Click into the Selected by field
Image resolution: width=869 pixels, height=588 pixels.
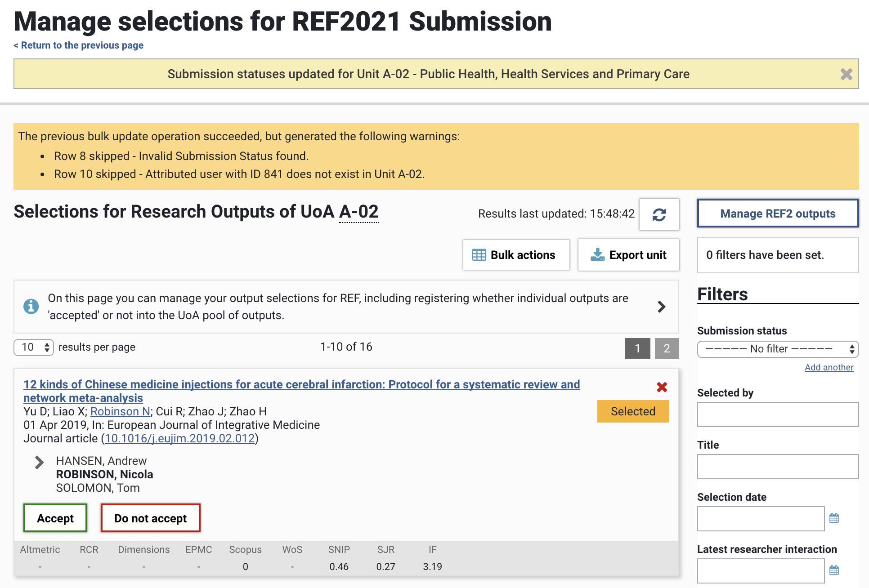coord(777,414)
